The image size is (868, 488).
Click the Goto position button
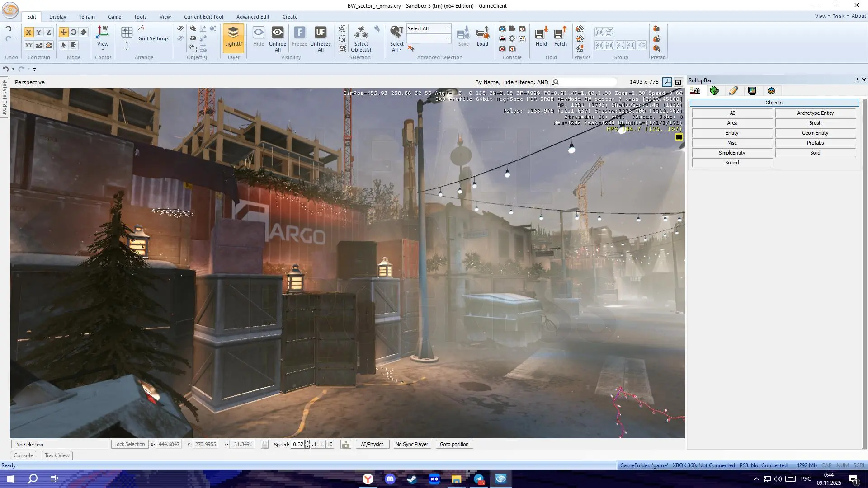[454, 445]
